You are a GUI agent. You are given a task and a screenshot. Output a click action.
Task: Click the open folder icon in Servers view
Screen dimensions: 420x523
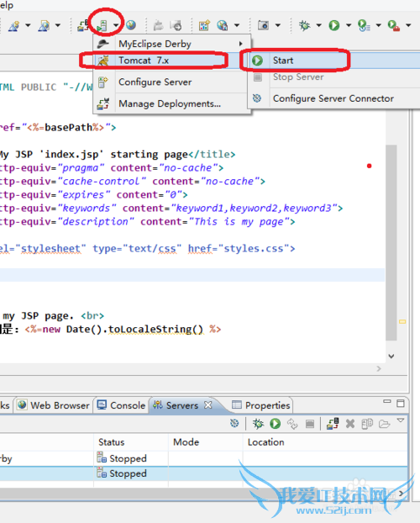coord(385,424)
